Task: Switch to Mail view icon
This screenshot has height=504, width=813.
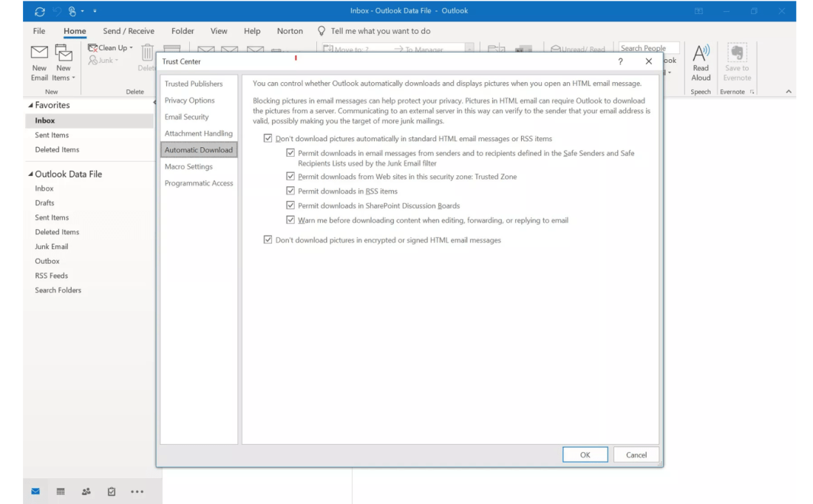Action: [x=35, y=491]
